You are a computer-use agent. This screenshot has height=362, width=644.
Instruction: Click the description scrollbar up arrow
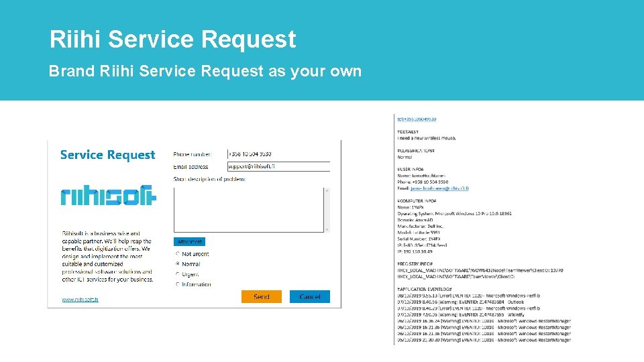tap(327, 190)
